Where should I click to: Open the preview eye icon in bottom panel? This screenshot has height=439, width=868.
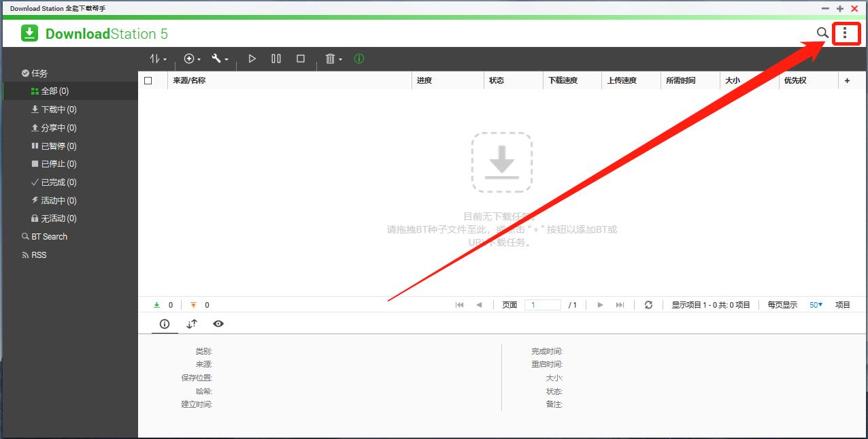tap(218, 324)
